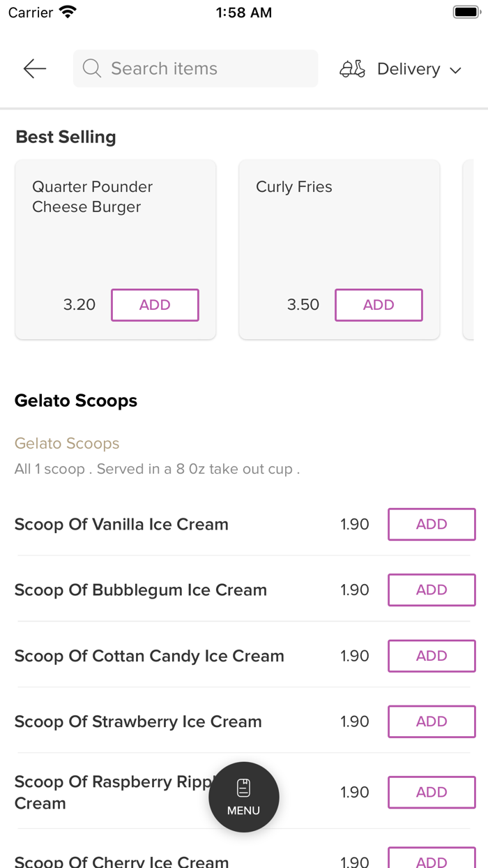Expand the Delivery dropdown chevron
This screenshot has width=488, height=868.
coord(456,70)
